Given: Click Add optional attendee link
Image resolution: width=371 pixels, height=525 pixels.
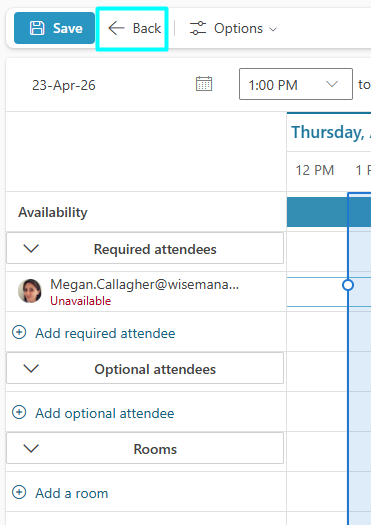Looking at the screenshot, I should pos(105,414).
